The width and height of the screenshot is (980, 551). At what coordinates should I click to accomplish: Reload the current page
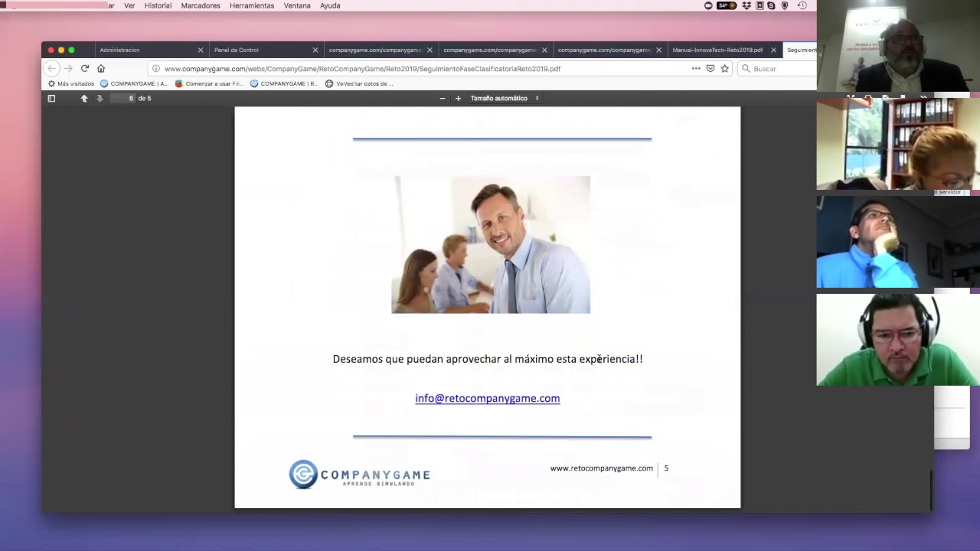(85, 68)
